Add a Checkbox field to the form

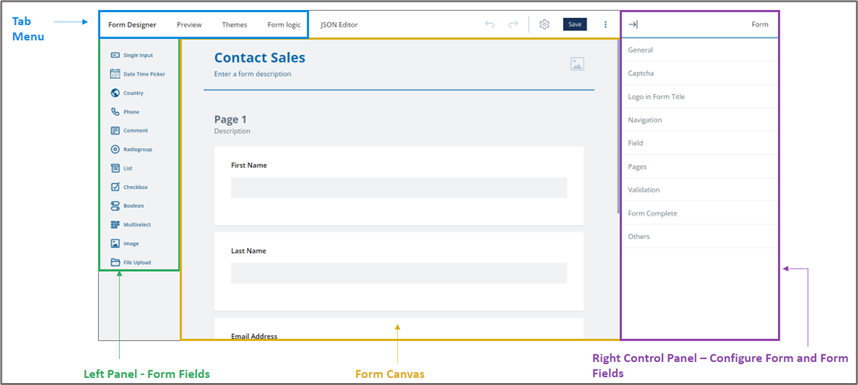coord(129,187)
